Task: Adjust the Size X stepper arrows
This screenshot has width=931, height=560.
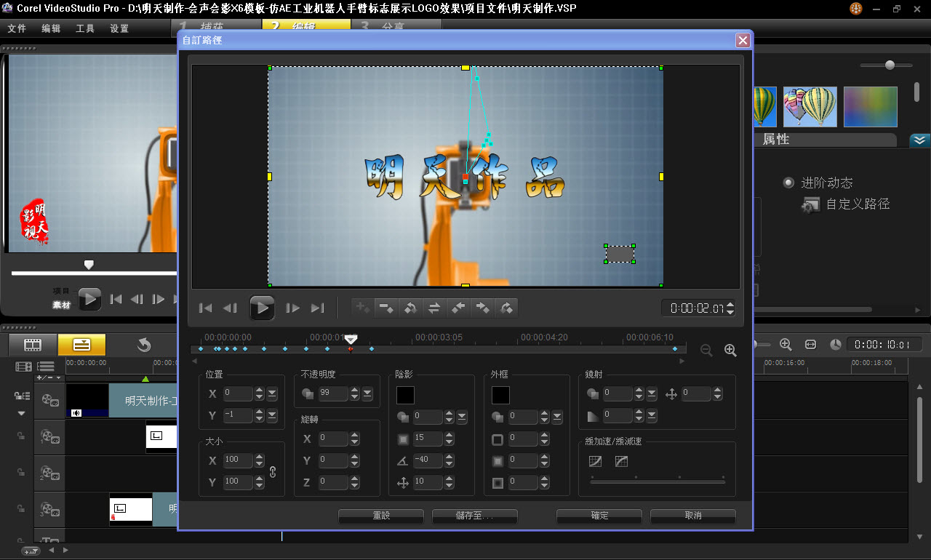Action: coord(259,460)
